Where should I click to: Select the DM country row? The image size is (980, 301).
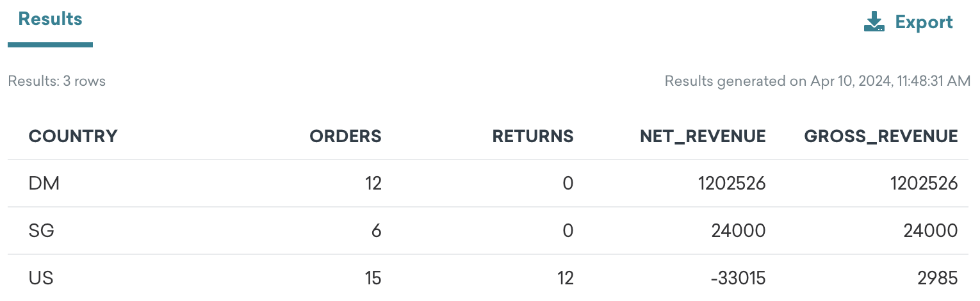pos(489,184)
